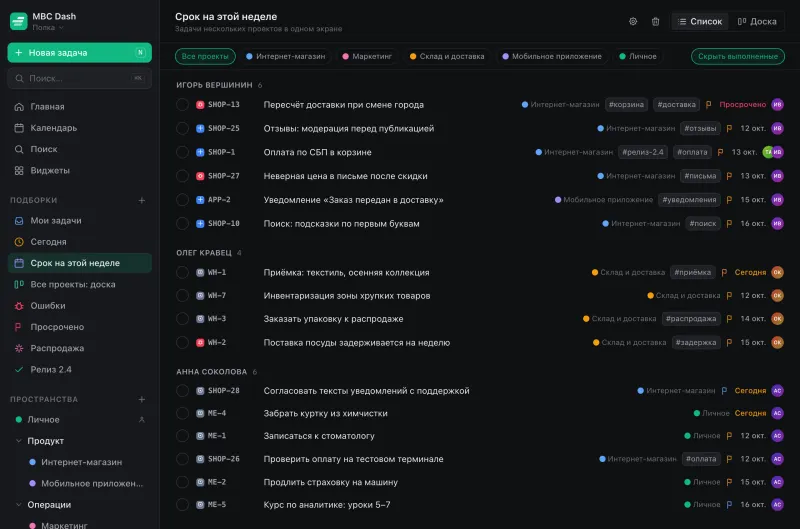This screenshot has height=529, width=800.
Task: Switch to Доска view
Action: pos(757,21)
